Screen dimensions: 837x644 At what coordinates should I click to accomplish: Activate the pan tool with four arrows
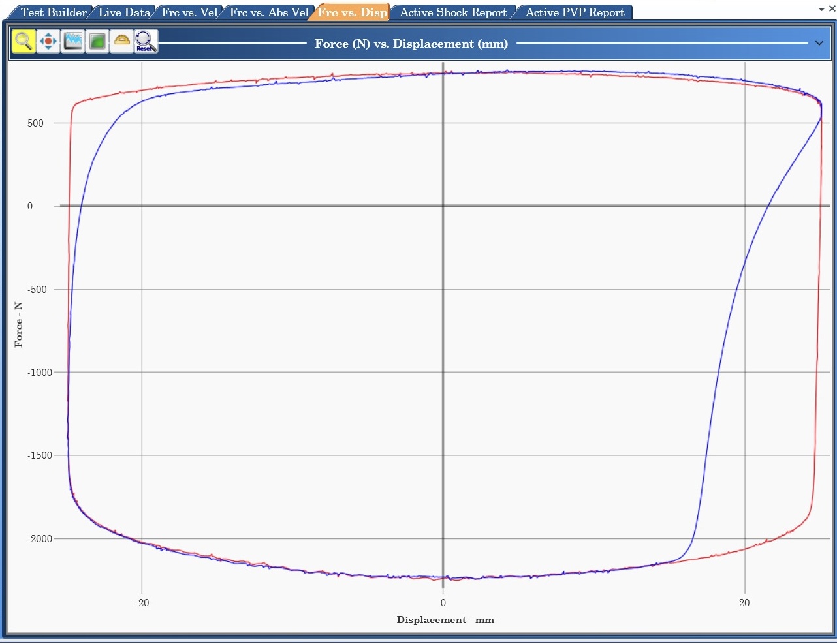pos(48,42)
